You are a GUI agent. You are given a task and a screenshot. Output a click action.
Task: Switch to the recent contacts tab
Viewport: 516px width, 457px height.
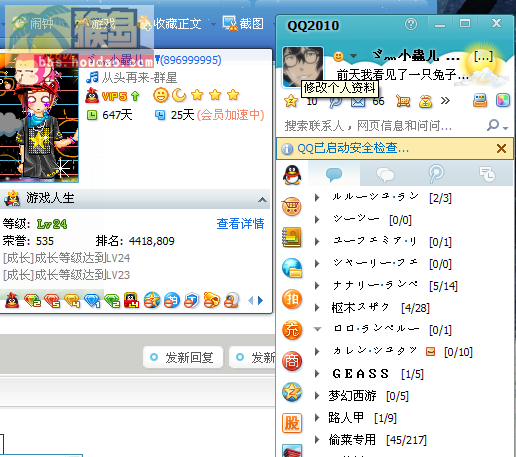pyautogui.click(x=487, y=174)
